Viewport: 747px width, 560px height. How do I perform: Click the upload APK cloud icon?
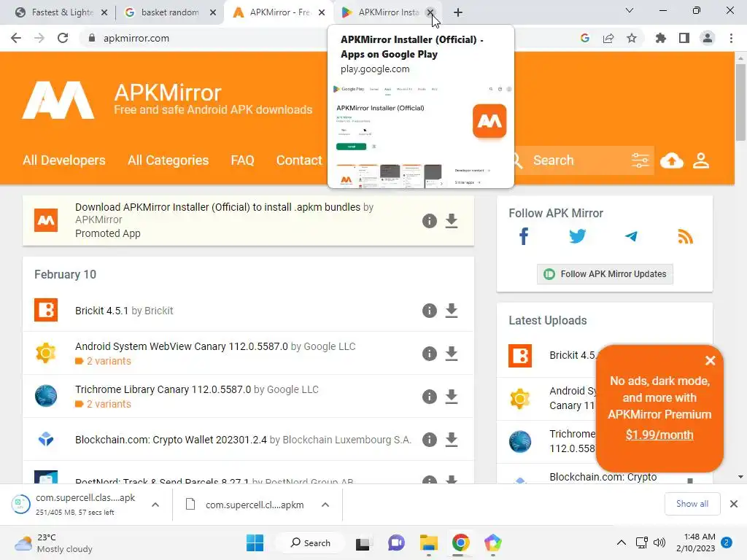[672, 160]
